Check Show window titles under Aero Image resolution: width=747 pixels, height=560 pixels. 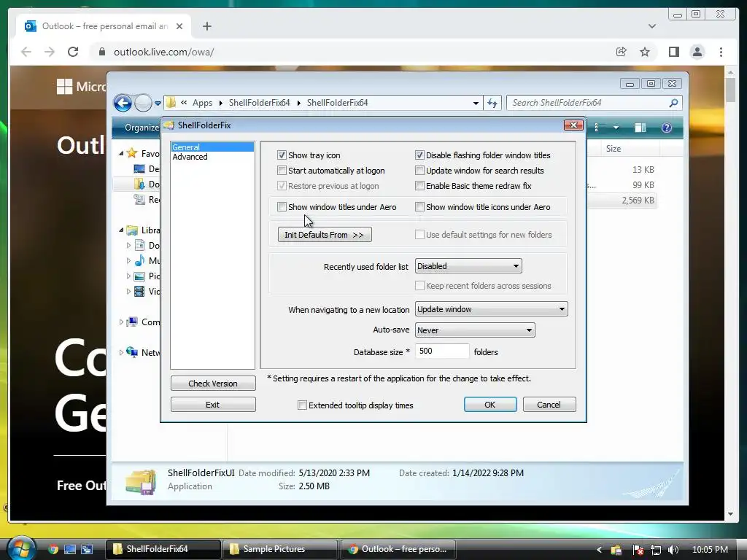[282, 206]
